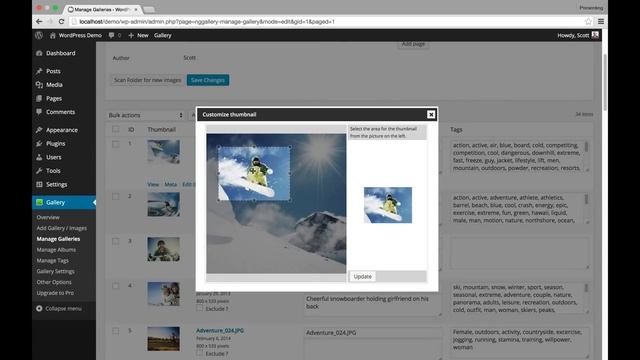
Task: Click the Tools wrench icon
Action: (39, 171)
